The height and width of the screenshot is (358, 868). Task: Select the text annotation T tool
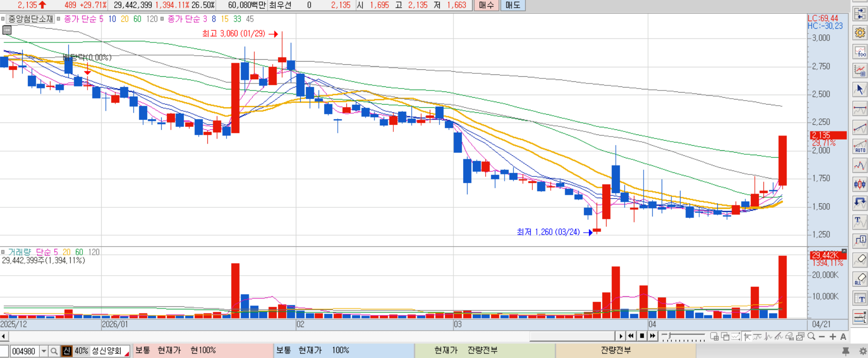pos(859,222)
